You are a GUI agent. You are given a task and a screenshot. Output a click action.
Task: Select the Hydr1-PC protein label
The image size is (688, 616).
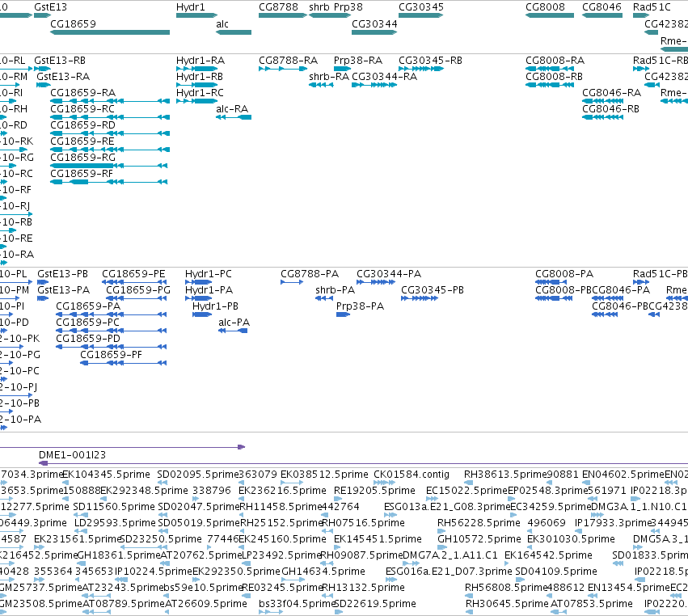pyautogui.click(x=209, y=274)
